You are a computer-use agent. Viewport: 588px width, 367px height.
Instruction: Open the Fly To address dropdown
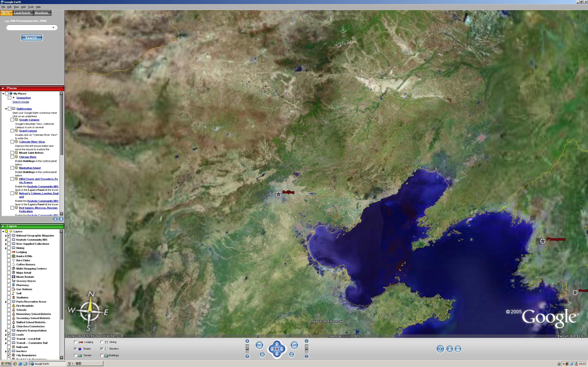[54, 28]
